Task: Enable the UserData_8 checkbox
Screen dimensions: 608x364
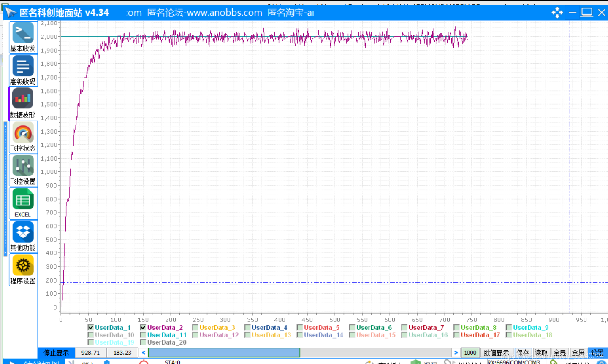Action: (457, 327)
